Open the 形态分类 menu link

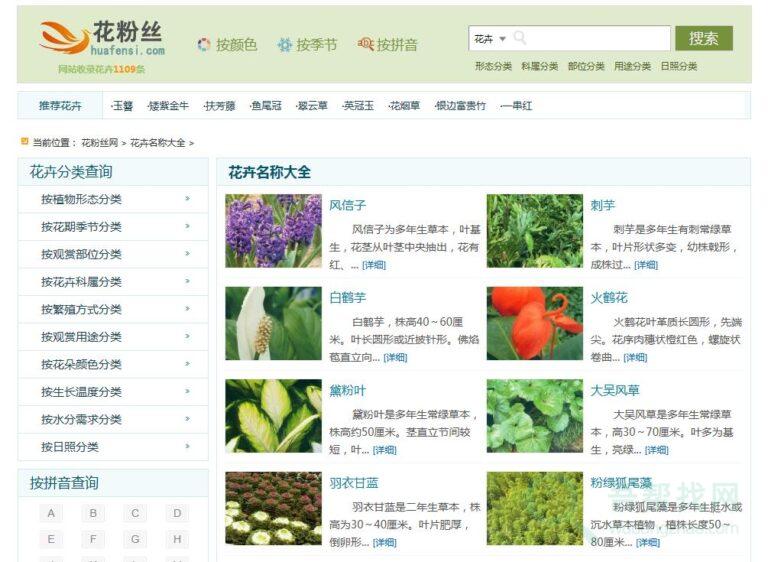(x=493, y=67)
